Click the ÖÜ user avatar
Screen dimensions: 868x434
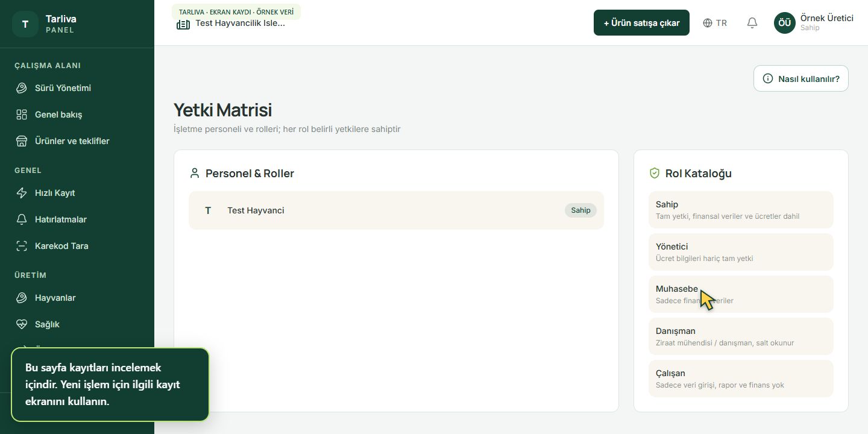click(785, 23)
